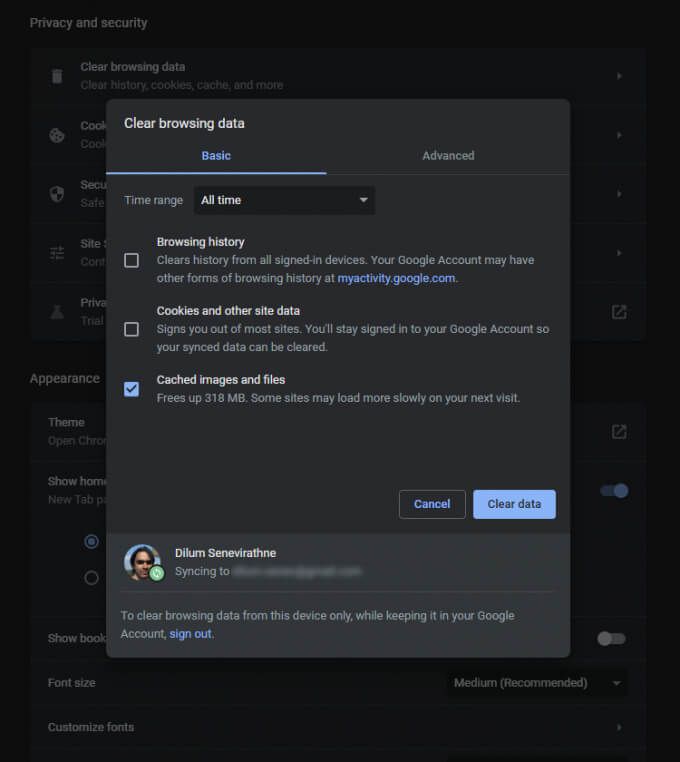Screen dimensions: 680x762
Task: Open the myactivity.google.com link
Action: pyautogui.click(x=396, y=278)
